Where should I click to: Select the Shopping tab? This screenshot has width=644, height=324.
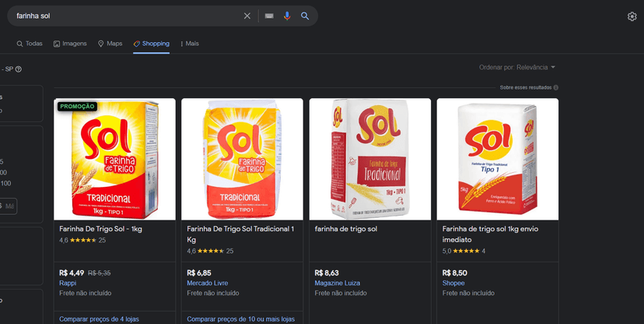pyautogui.click(x=151, y=44)
